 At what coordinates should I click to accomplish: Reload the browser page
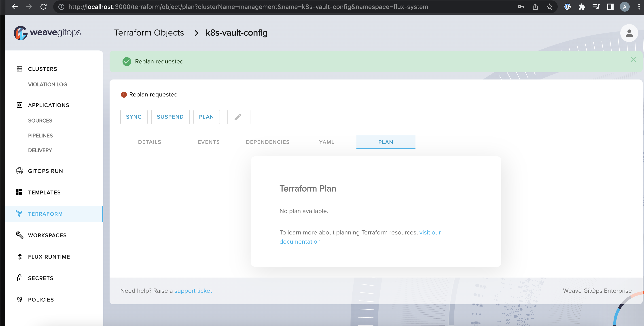pos(44,7)
